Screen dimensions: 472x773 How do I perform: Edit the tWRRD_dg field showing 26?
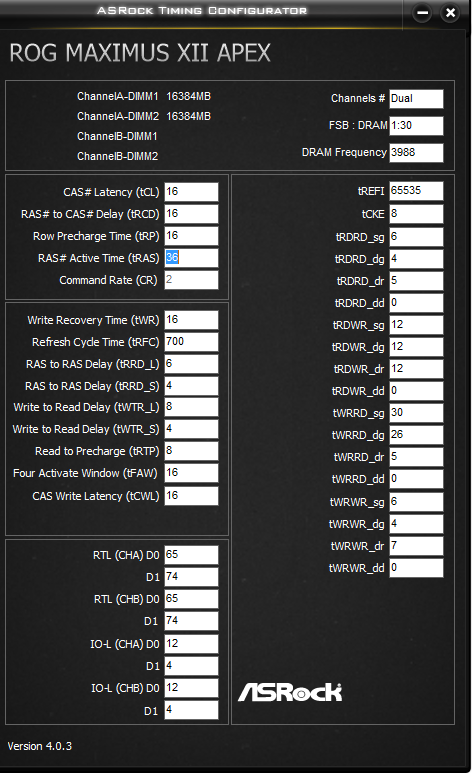coord(416,435)
